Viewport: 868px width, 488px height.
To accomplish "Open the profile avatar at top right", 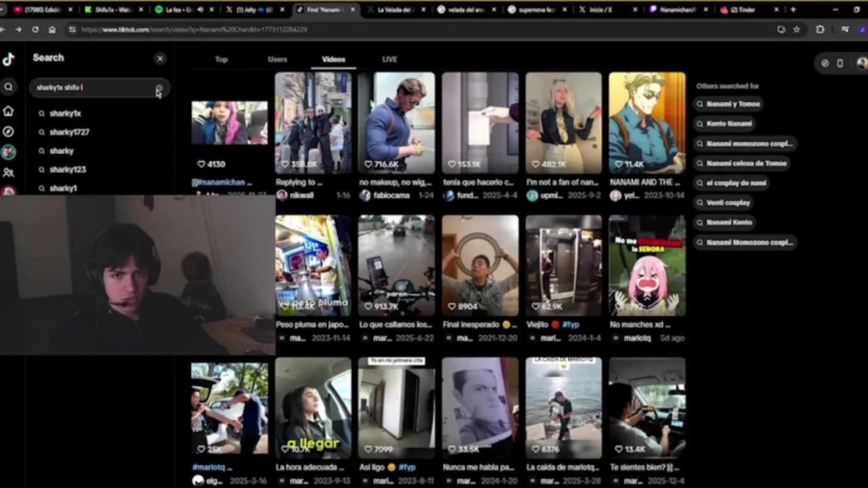I will (862, 63).
